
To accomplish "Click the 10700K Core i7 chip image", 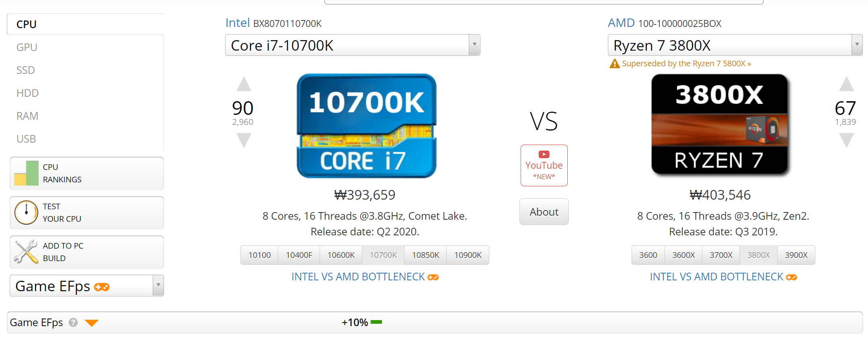I will point(366,126).
